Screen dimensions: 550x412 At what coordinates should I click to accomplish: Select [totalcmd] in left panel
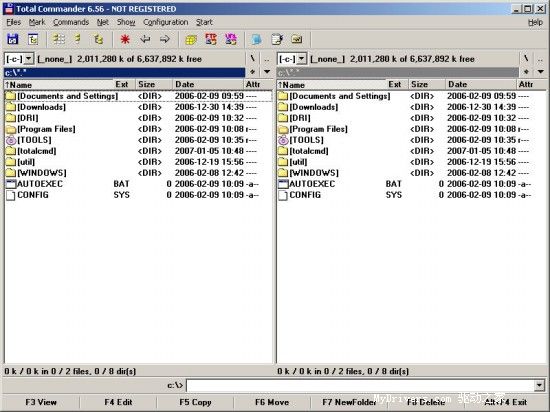point(138,151)
